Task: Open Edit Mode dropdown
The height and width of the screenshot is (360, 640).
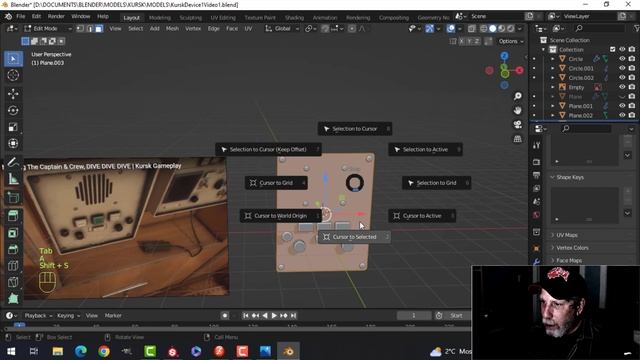Action: 48,29
